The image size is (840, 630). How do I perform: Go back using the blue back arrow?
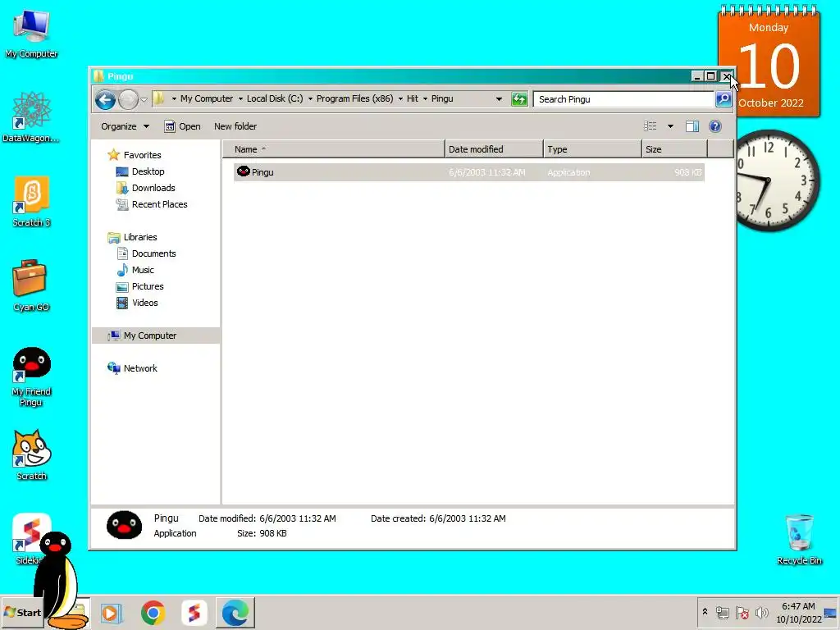coord(106,99)
